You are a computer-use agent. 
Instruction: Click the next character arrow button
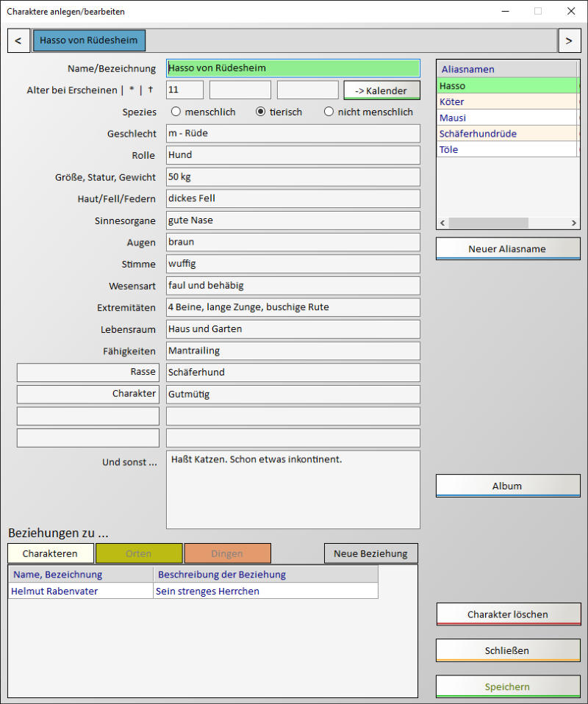[x=569, y=40]
